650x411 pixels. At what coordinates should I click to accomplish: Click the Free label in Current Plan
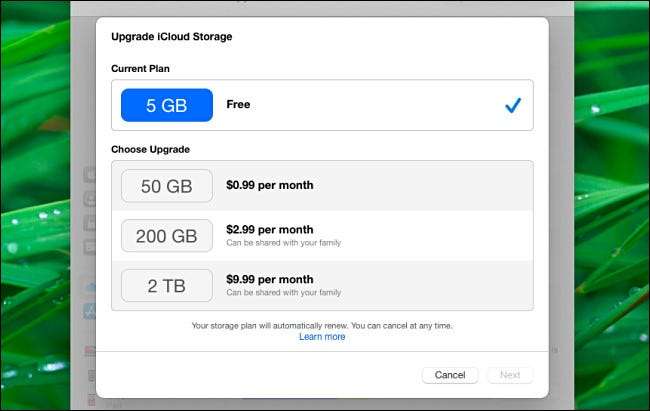pyautogui.click(x=237, y=104)
